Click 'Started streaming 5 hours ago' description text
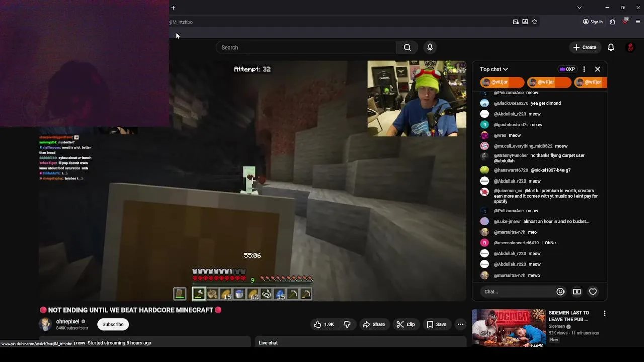 tap(119, 343)
